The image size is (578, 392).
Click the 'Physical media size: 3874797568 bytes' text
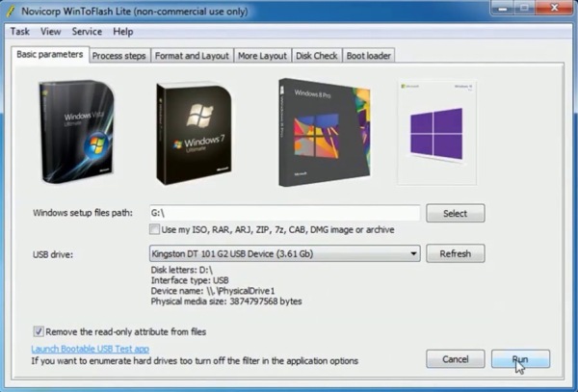226,301
